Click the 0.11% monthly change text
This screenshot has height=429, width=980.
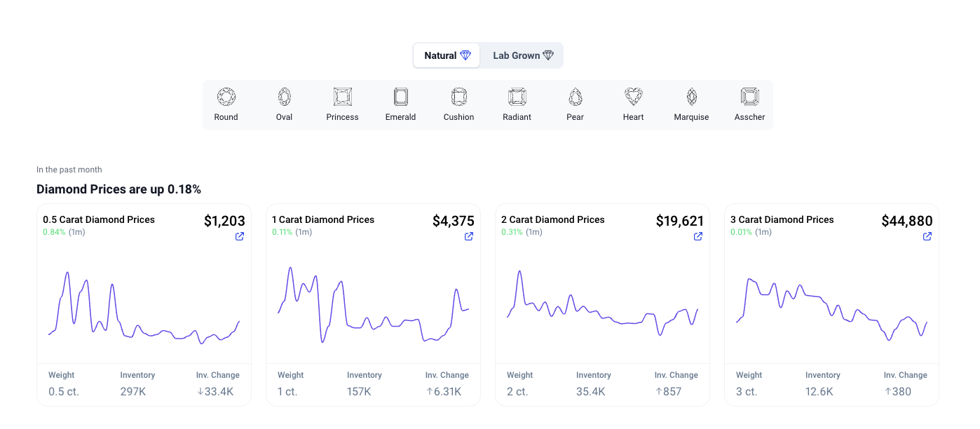[x=283, y=232]
